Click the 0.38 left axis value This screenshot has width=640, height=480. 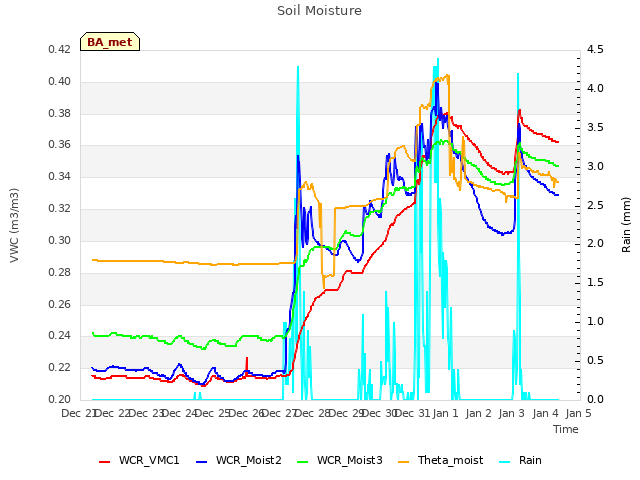60,113
